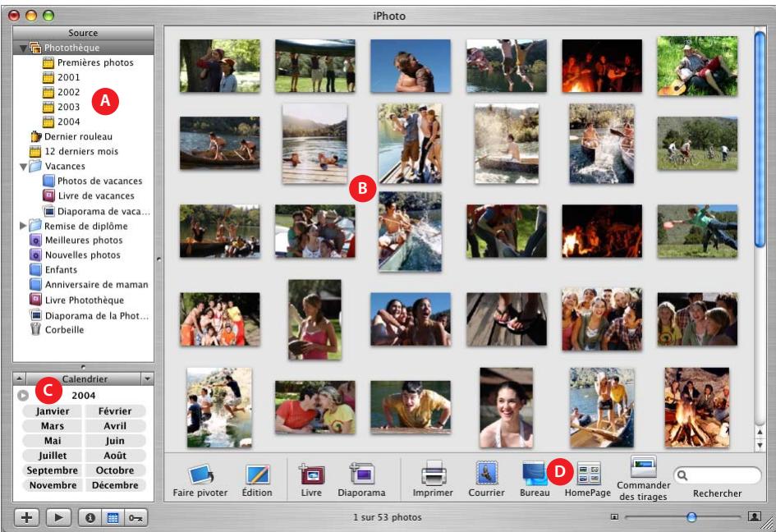Collapse the Photothèque disclosure triangle

pyautogui.click(x=23, y=48)
